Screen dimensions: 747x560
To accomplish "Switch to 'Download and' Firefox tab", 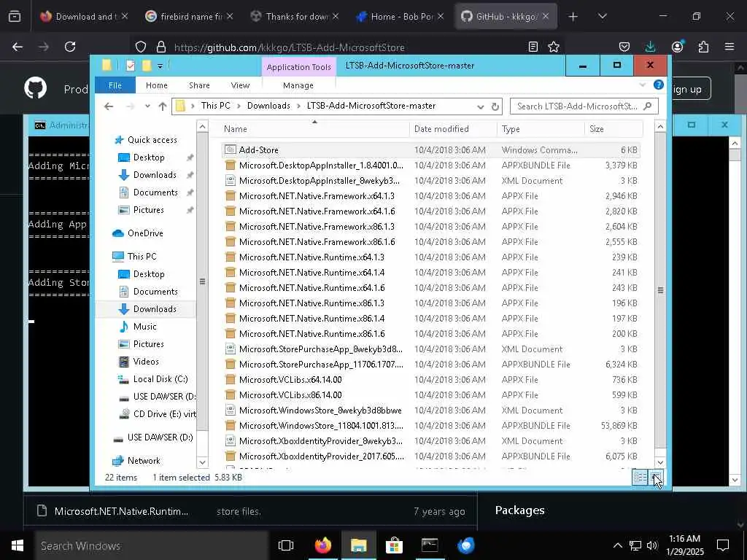I will (84, 16).
